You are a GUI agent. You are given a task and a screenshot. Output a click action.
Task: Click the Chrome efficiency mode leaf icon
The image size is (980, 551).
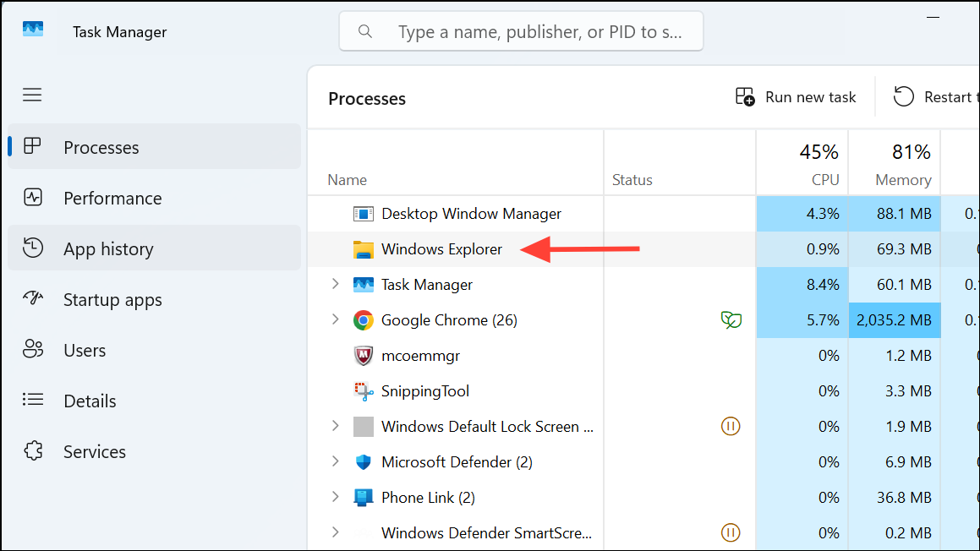coord(731,320)
